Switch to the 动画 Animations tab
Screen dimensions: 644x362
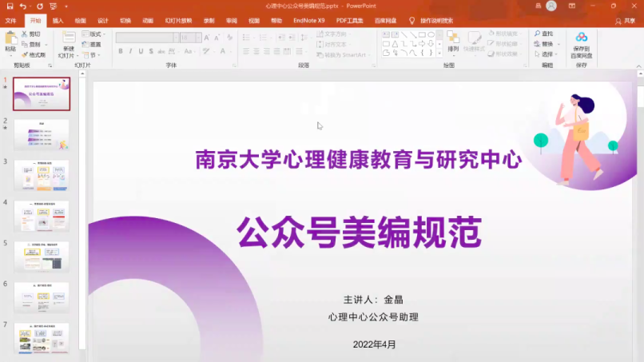(148, 21)
